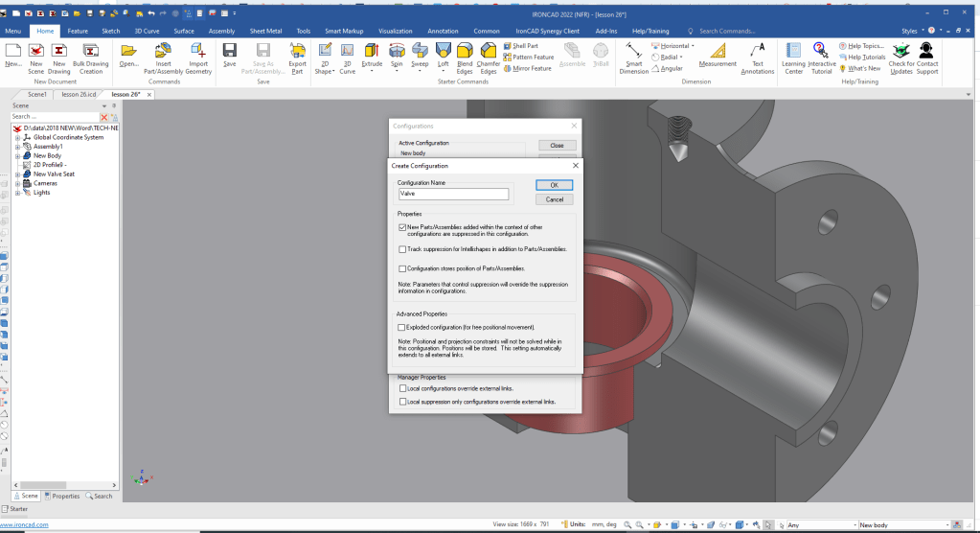
Task: Expand the Assembly1 tree node
Action: point(17,147)
